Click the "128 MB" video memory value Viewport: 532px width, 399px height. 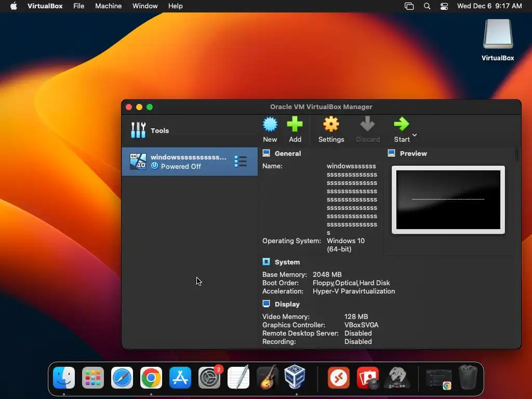(x=356, y=316)
